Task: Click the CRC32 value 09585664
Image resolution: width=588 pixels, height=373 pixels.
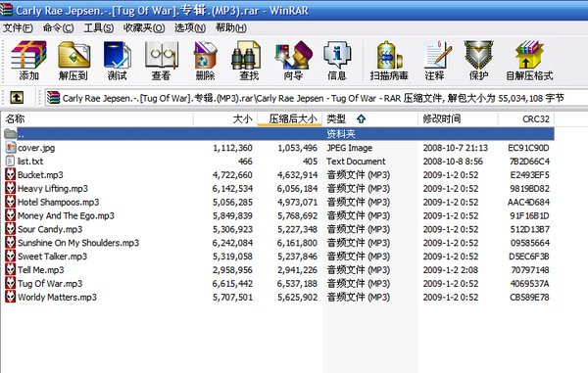Action: pos(530,243)
